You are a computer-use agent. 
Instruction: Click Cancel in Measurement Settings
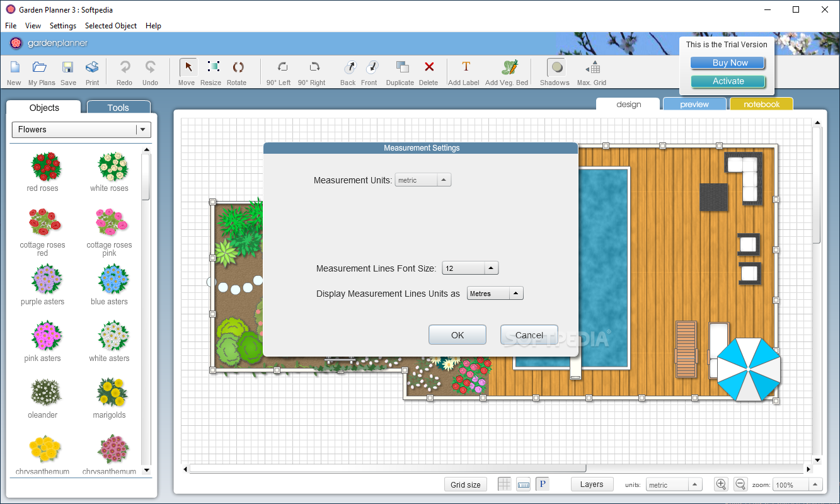529,335
